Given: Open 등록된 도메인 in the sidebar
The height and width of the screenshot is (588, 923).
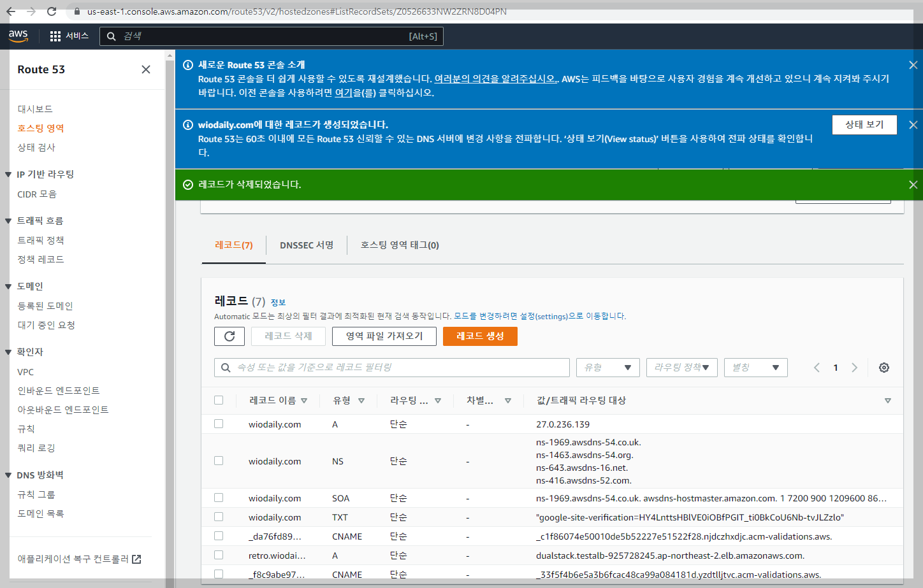Looking at the screenshot, I should pyautogui.click(x=45, y=306).
